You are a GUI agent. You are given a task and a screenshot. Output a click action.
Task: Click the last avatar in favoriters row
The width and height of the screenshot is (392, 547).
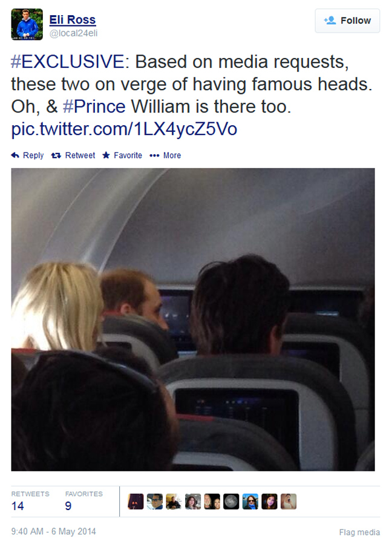click(x=289, y=502)
